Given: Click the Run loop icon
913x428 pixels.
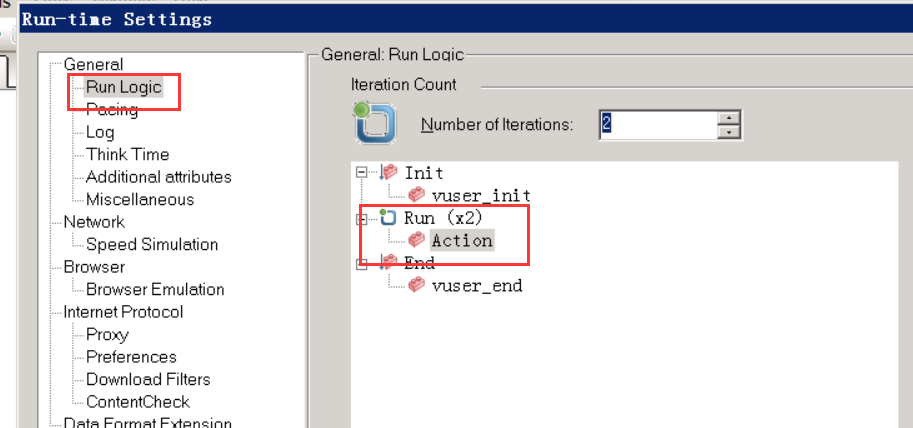Looking at the screenshot, I should tap(388, 218).
